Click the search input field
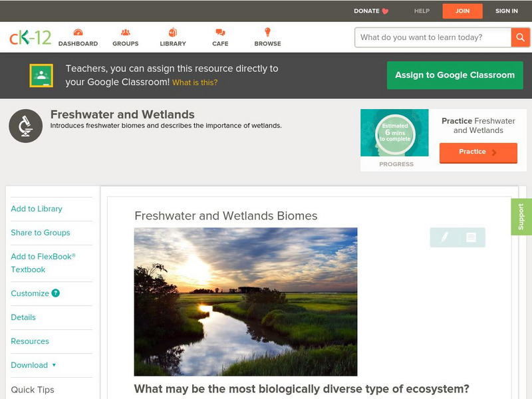 [433, 37]
